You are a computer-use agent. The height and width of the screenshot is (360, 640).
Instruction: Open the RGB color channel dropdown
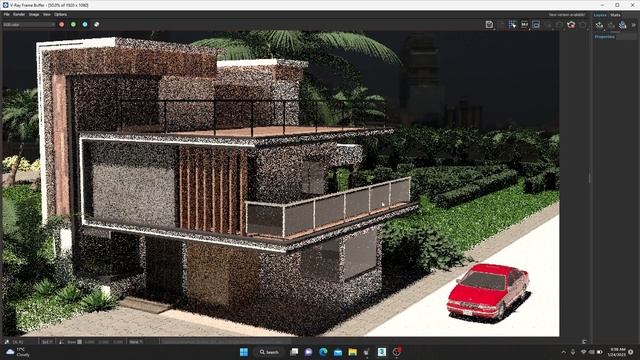(29, 24)
